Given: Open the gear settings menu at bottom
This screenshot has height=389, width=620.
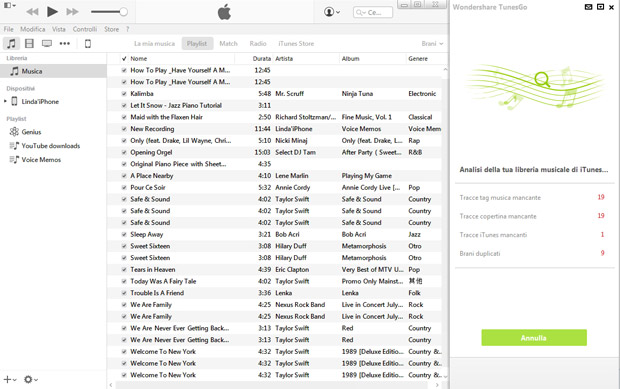Looking at the screenshot, I should (x=30, y=380).
